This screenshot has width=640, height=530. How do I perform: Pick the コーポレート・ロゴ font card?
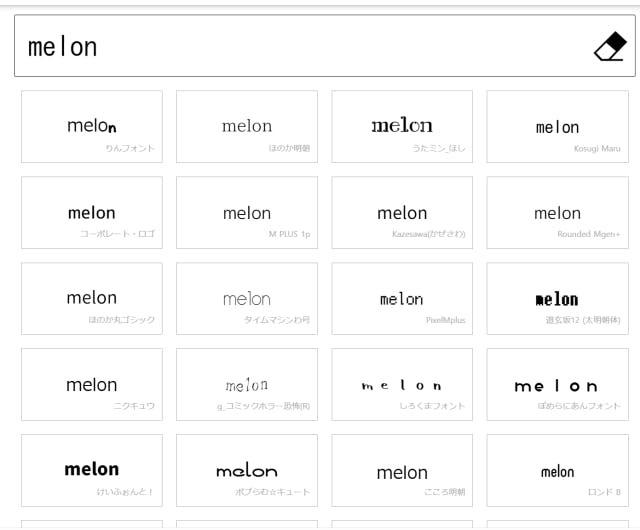(92, 213)
